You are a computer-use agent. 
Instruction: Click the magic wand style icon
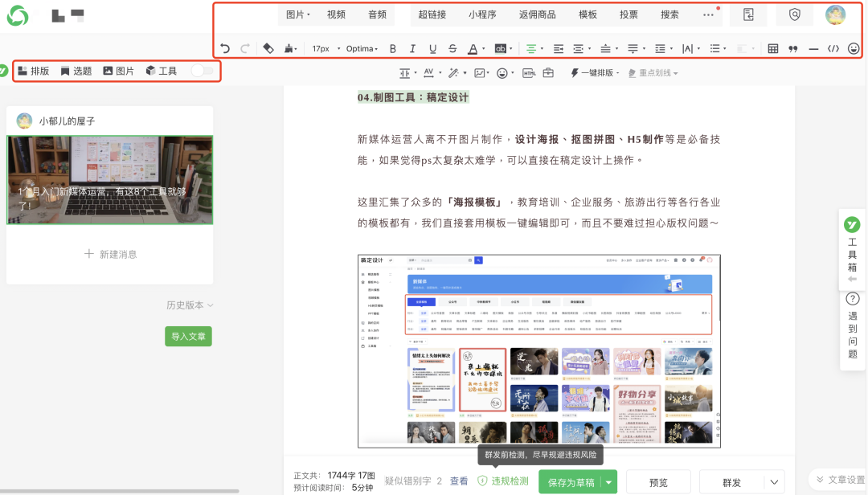pos(453,72)
